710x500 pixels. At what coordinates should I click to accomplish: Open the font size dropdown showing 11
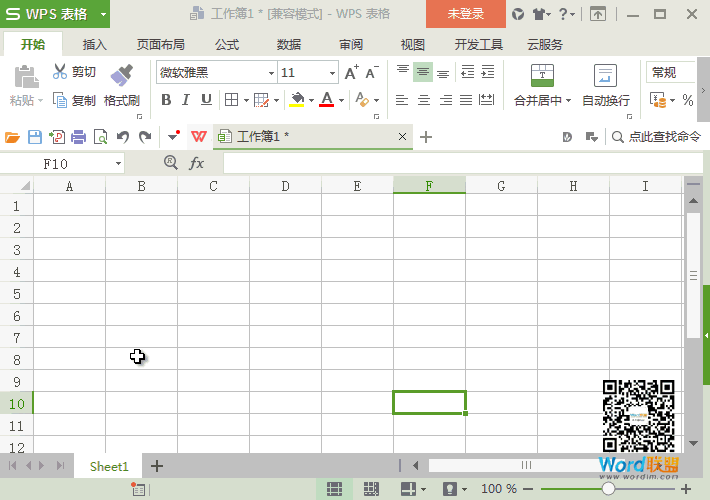332,73
